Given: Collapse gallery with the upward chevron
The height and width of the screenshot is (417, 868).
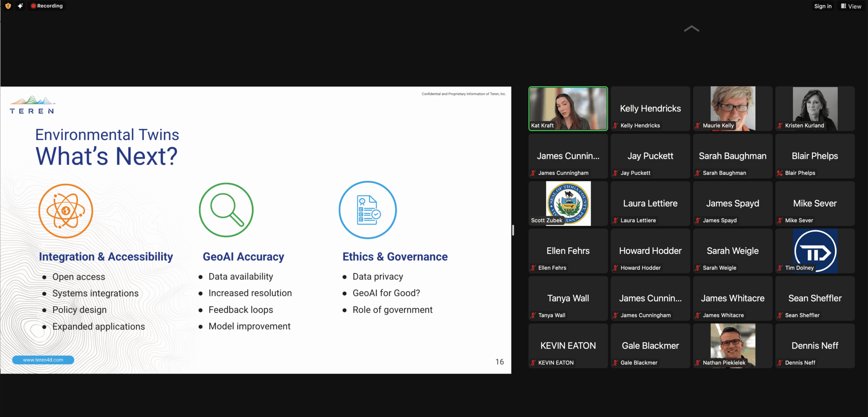Looking at the screenshot, I should click(691, 29).
